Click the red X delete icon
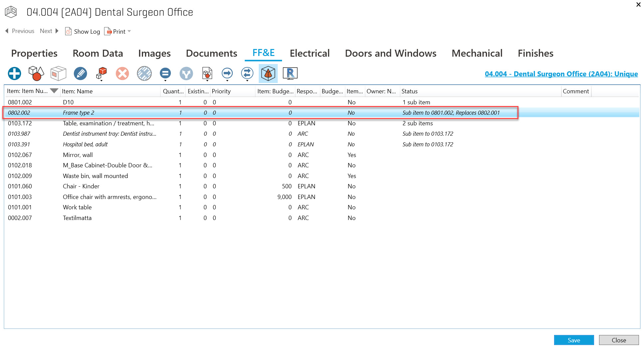 pos(122,73)
